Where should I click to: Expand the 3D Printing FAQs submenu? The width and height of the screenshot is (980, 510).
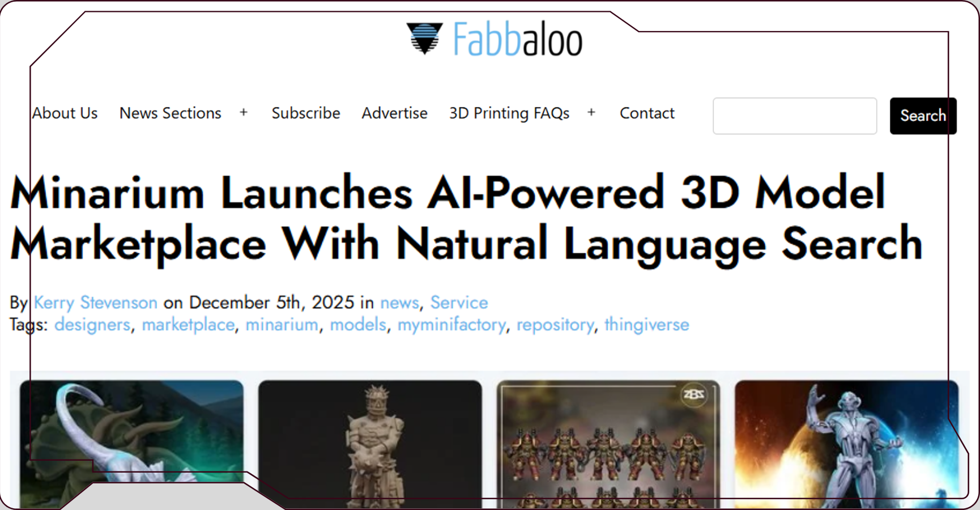[591, 113]
